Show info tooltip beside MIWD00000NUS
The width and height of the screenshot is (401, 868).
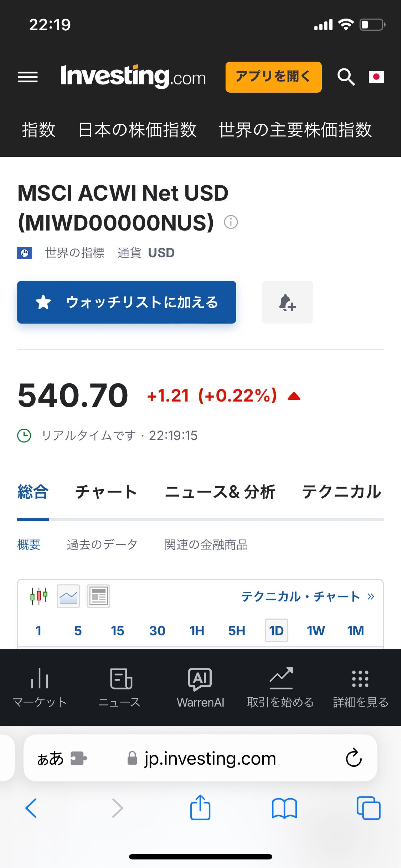231,222
